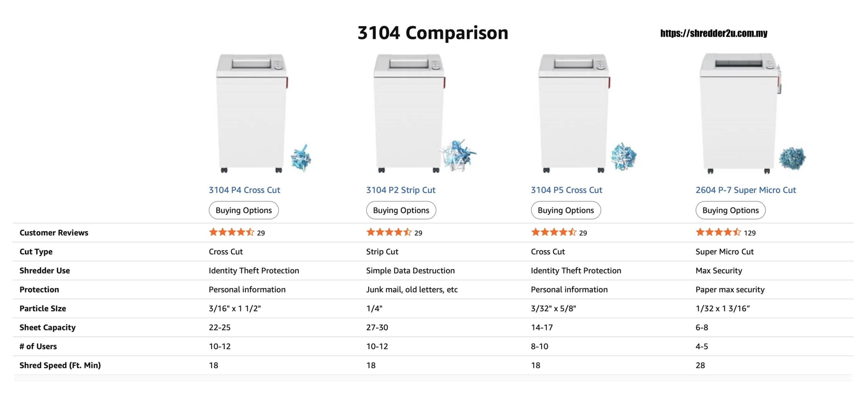The height and width of the screenshot is (402, 868).
Task: Click the shredder2u.com.my website URL
Action: pos(714,33)
